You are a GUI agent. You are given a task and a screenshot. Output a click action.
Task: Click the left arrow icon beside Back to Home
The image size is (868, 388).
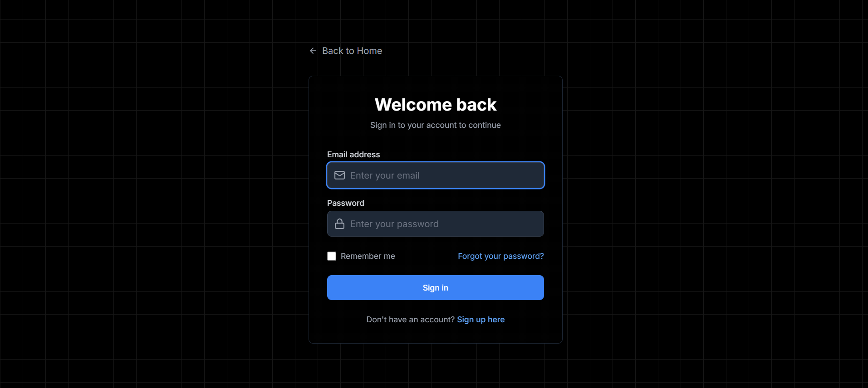313,51
